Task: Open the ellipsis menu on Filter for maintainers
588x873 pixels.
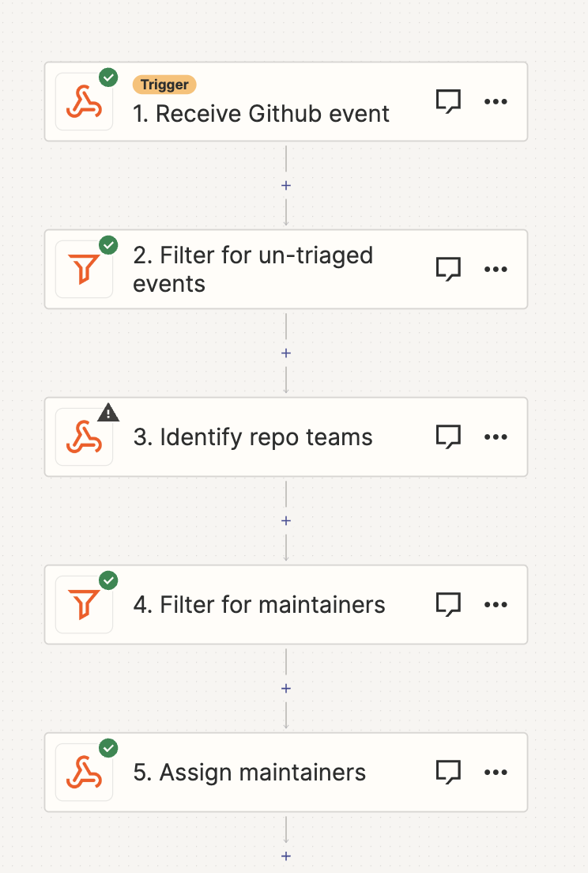Action: [496, 604]
